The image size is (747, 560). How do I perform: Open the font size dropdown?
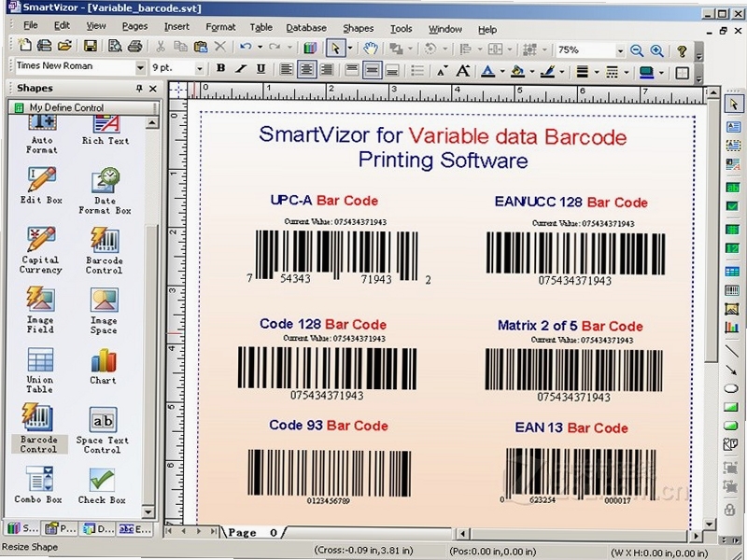(200, 69)
